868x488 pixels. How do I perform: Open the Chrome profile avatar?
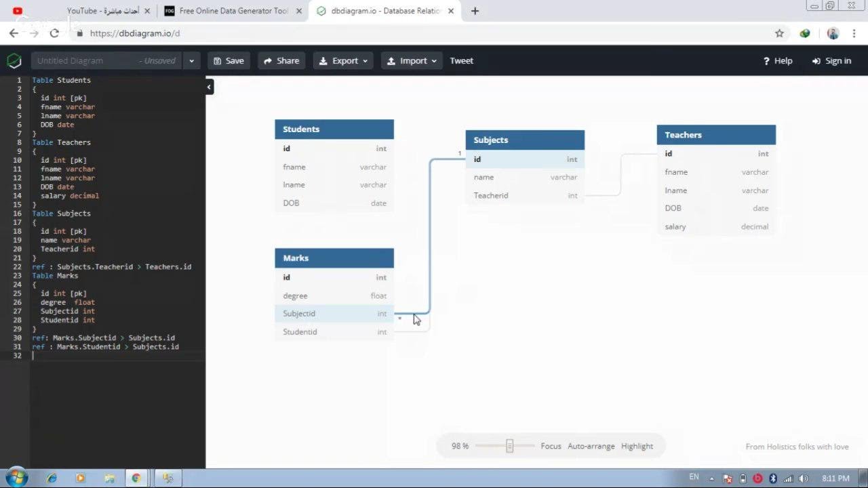(833, 33)
